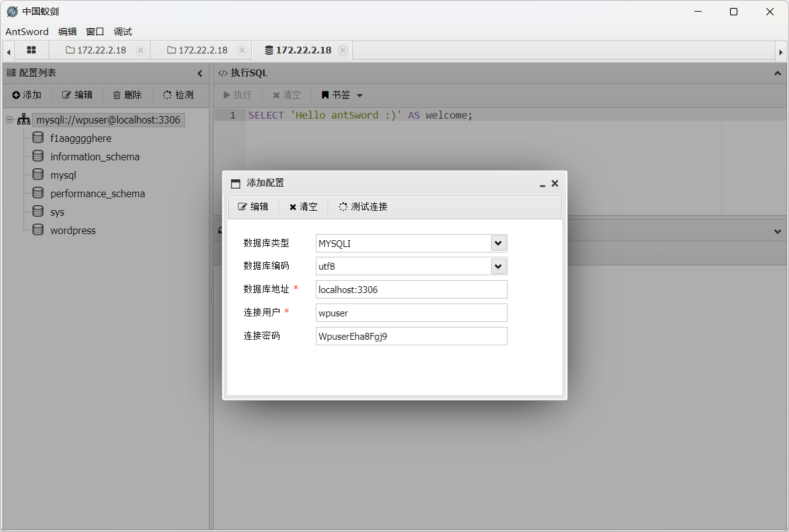Viewport: 789px width, 532px height.
Task: Select the performance_schema database
Action: (98, 194)
